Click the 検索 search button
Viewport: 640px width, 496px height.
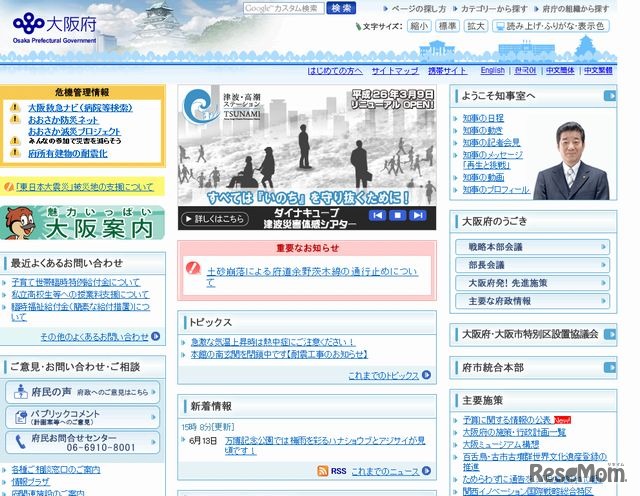341,8
